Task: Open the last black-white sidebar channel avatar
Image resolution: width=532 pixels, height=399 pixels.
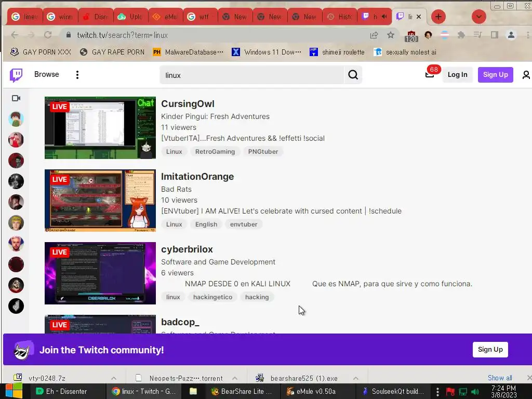Action: 16,306
